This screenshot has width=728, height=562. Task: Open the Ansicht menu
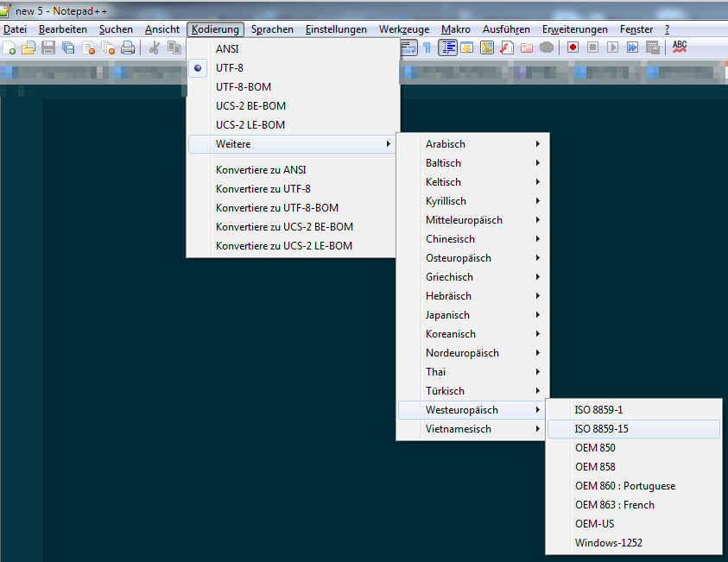(x=162, y=29)
